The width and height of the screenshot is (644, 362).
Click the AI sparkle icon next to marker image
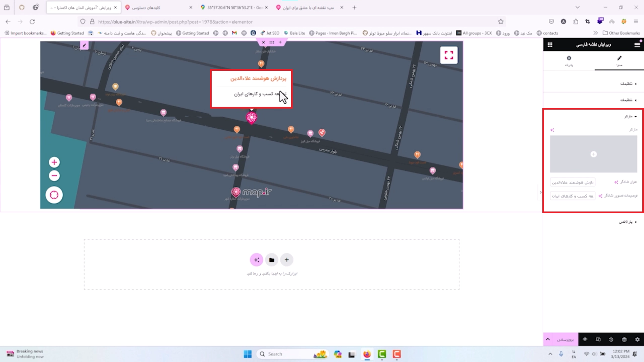[x=552, y=130]
